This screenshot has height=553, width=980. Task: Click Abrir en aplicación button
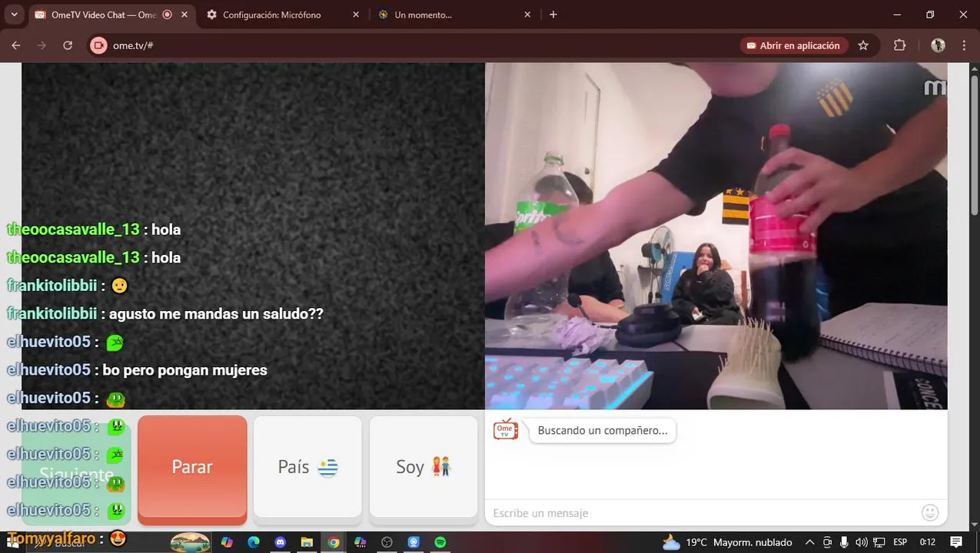(794, 45)
